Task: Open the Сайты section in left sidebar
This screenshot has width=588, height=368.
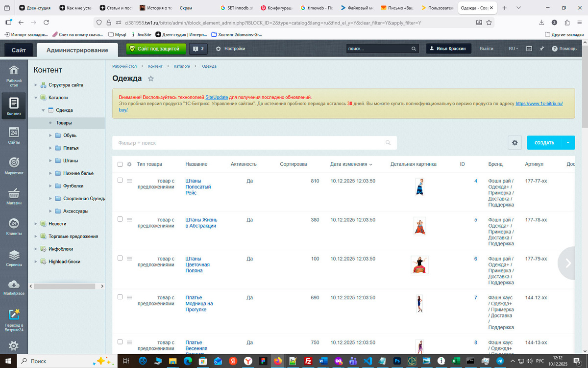Action: (14, 136)
